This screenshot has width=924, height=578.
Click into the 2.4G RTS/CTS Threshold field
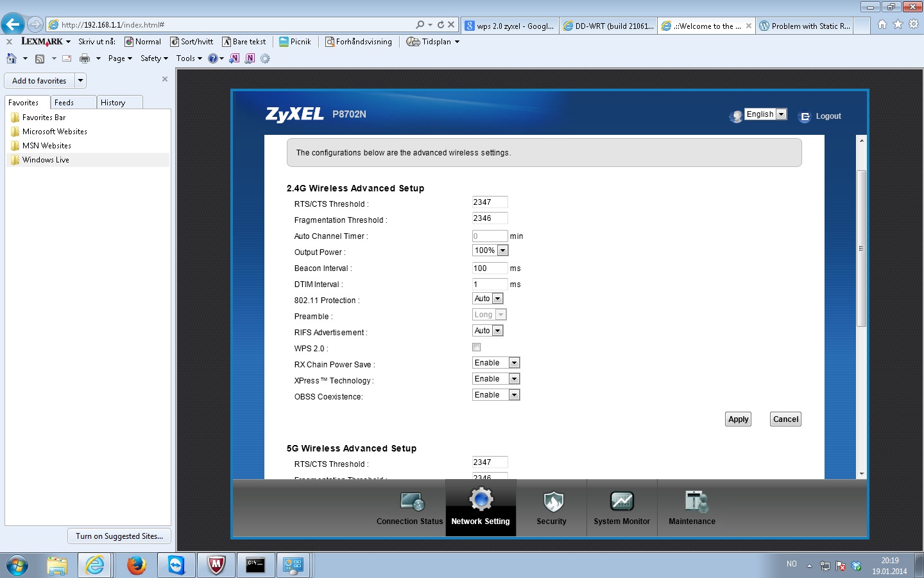[x=490, y=202]
